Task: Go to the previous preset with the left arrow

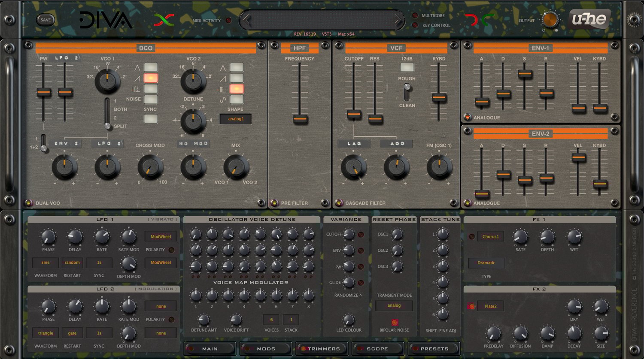Action: click(x=246, y=20)
